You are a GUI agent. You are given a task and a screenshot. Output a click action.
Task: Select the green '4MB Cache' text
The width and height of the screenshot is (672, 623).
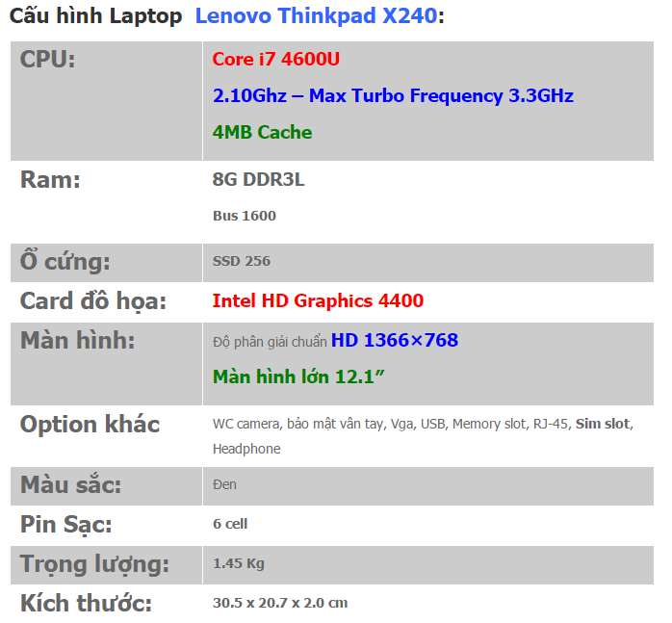(x=262, y=132)
